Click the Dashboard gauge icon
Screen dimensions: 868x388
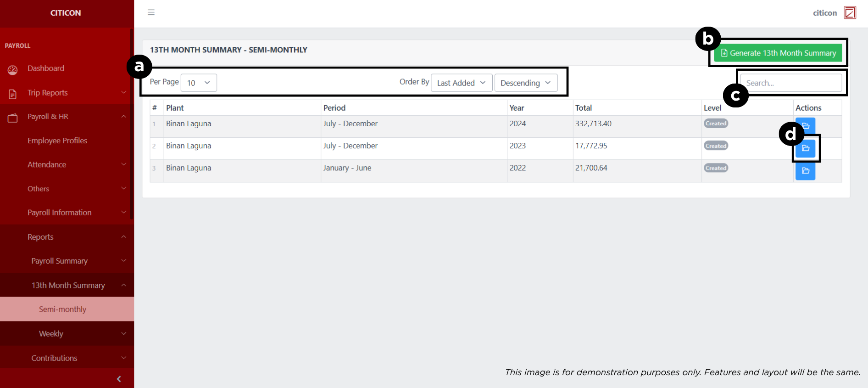(x=12, y=70)
